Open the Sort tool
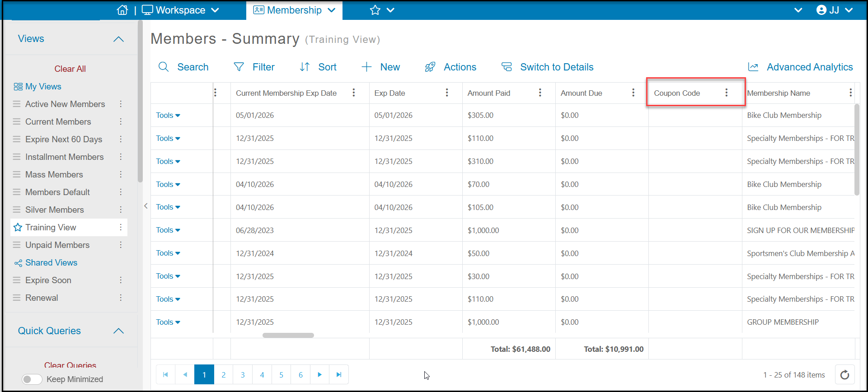 (318, 67)
